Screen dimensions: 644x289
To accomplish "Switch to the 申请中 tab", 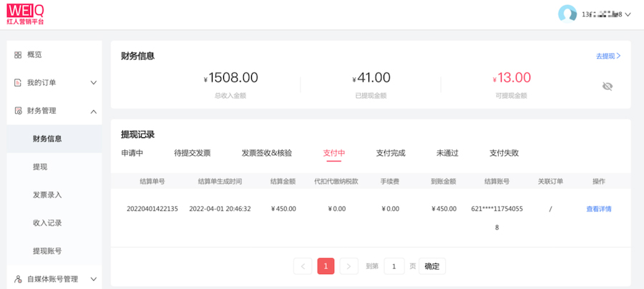I will click(x=132, y=152).
